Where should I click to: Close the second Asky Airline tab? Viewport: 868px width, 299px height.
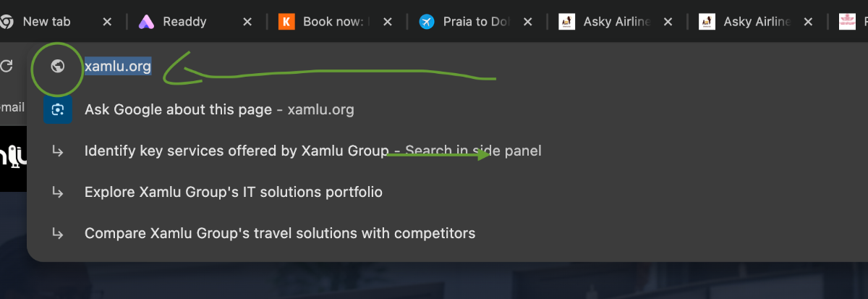tap(807, 22)
